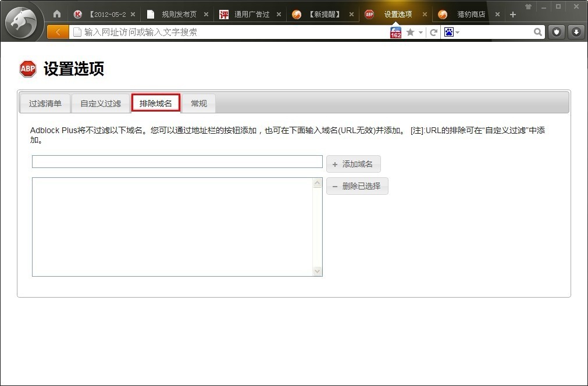Click the weather icon showing 162
Image resolution: width=588 pixels, height=386 pixels.
click(x=395, y=32)
